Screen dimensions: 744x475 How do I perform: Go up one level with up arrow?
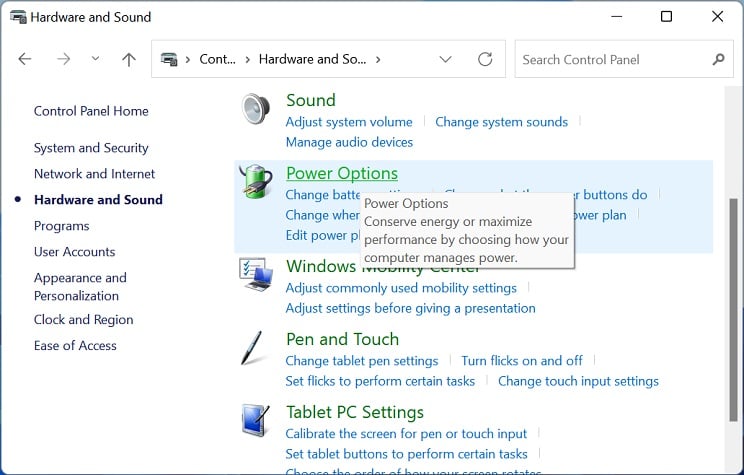[129, 59]
